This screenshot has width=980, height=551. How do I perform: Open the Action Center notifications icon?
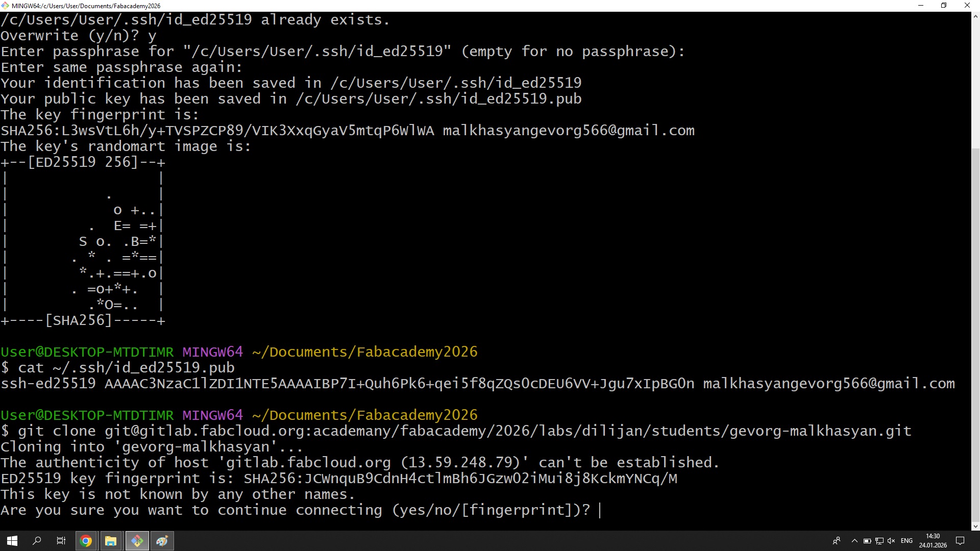960,541
